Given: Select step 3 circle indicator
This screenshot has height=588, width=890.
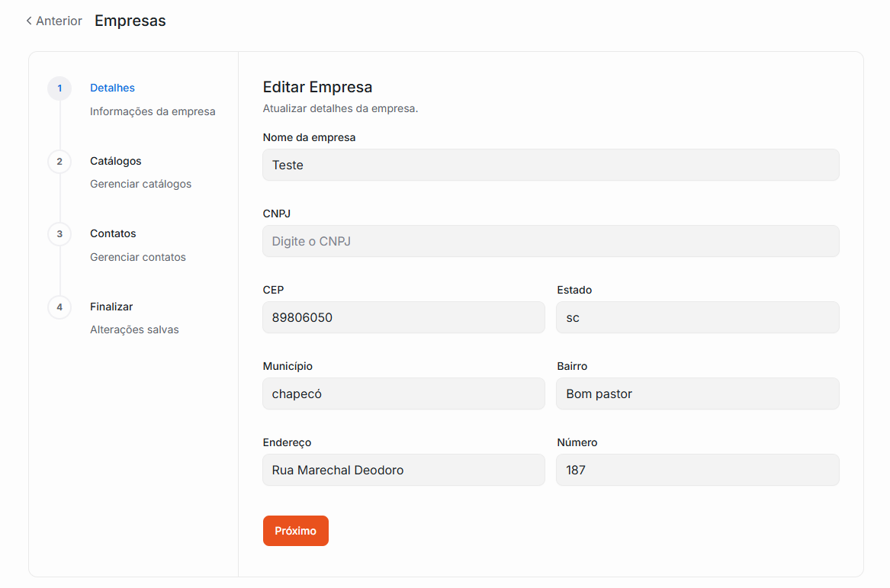Looking at the screenshot, I should click(59, 234).
